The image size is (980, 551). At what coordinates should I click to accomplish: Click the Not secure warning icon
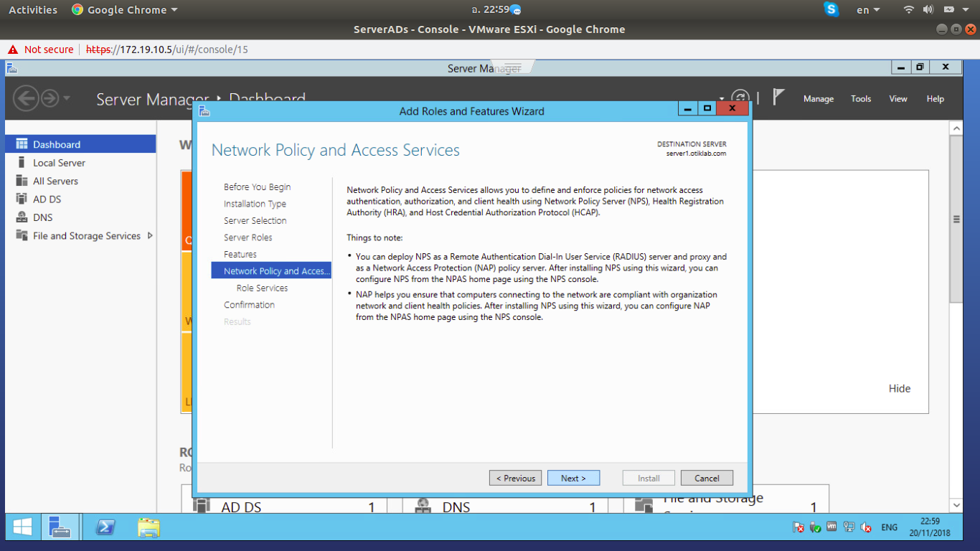(12, 50)
